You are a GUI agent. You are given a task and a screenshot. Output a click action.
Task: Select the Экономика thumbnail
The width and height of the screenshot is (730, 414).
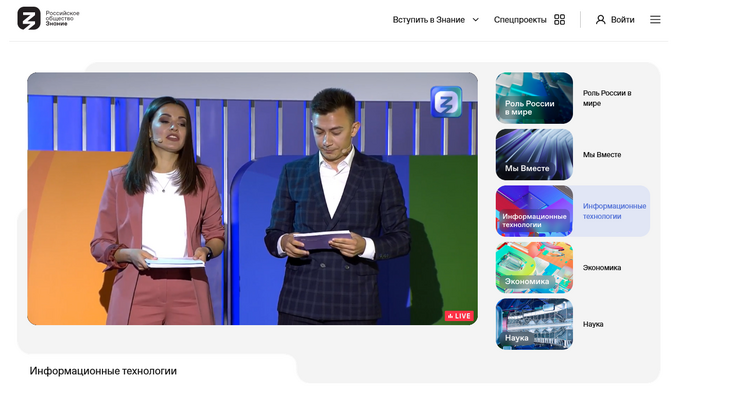[534, 267]
